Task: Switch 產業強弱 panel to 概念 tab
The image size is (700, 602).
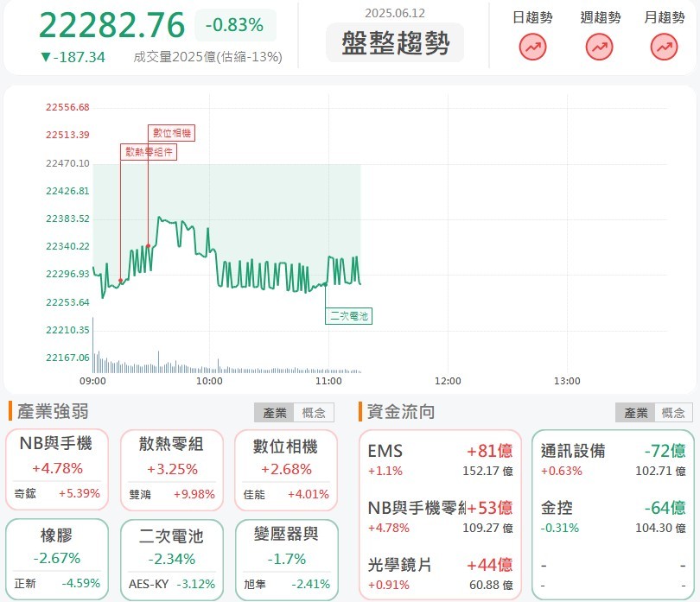Action: pyautogui.click(x=314, y=413)
